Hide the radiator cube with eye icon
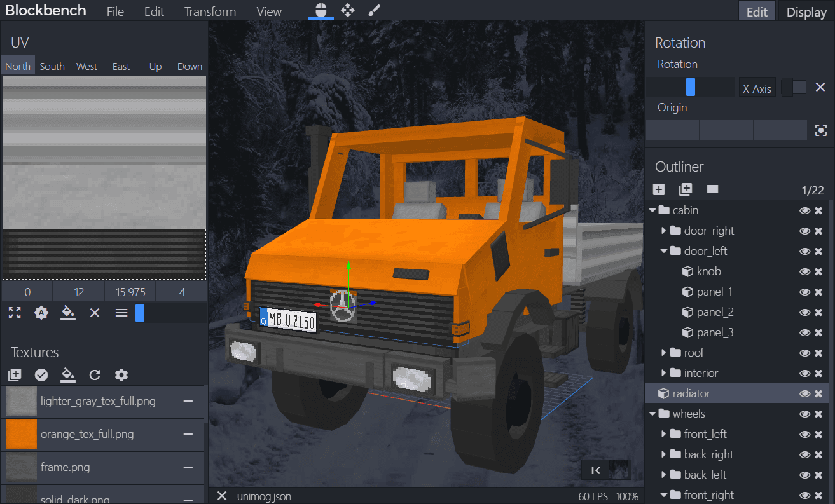835x504 pixels. 804,393
